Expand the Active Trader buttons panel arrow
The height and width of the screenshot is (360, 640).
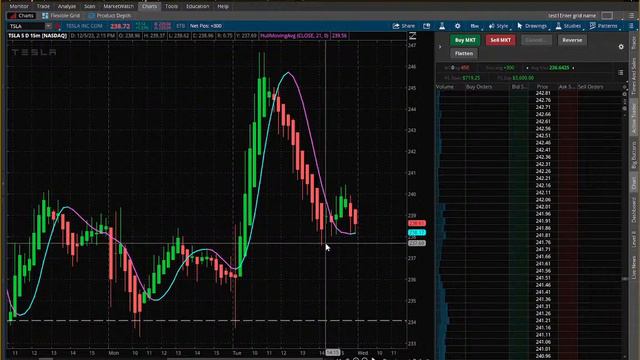point(440,47)
